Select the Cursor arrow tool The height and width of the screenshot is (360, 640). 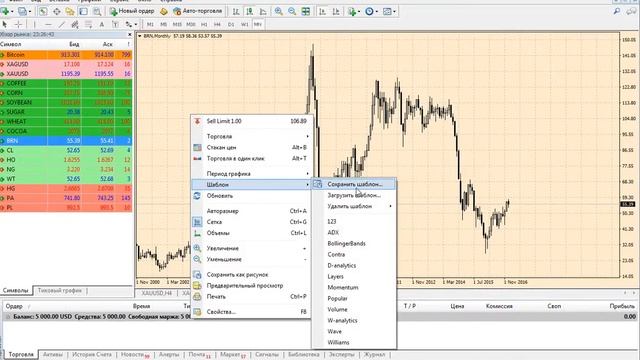click(x=5, y=24)
